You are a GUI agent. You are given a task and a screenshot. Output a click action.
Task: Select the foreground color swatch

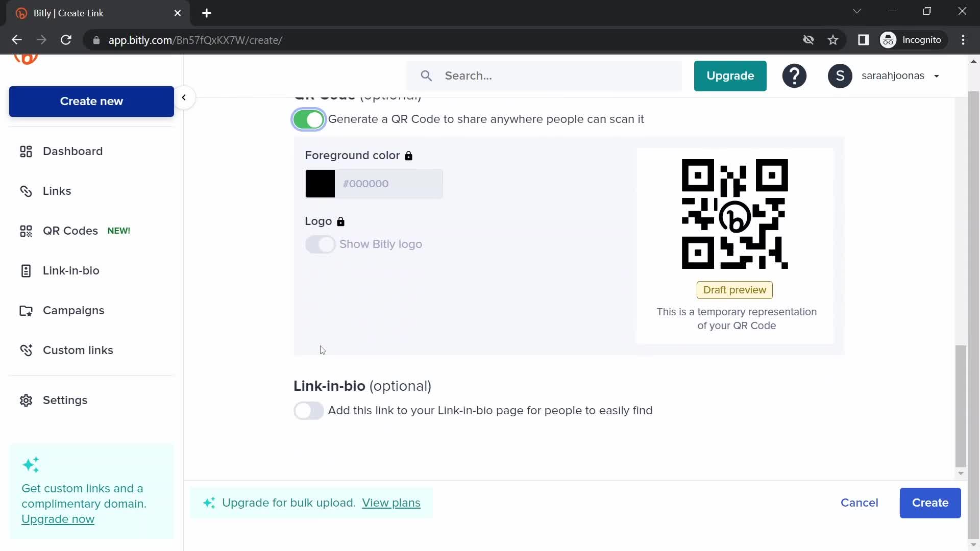tap(320, 184)
